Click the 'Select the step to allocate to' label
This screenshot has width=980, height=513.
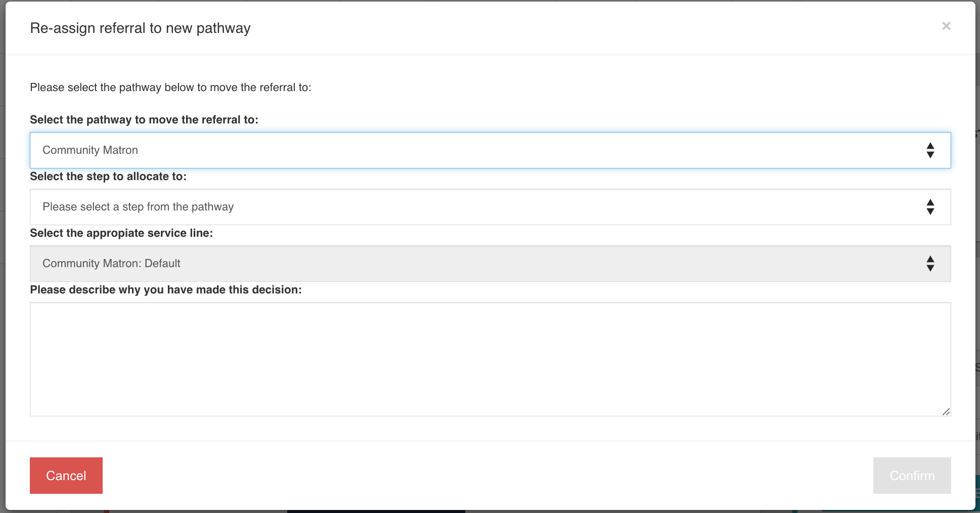point(108,177)
